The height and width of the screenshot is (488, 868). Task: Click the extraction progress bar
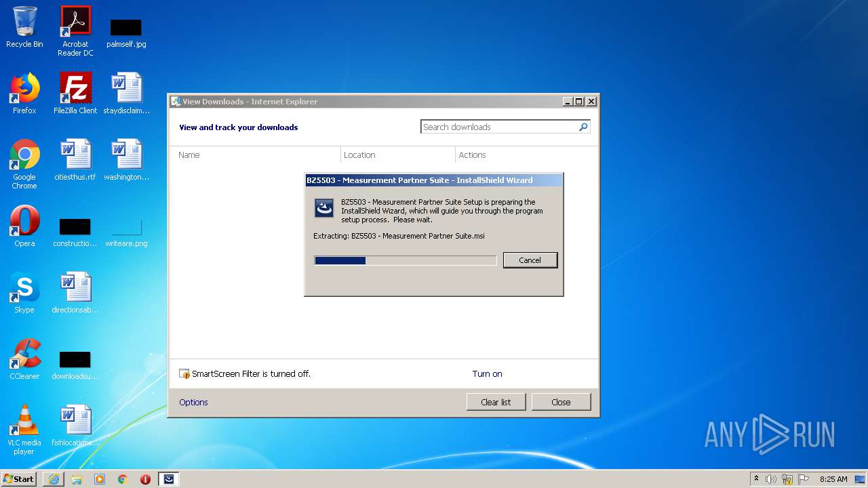(x=406, y=260)
